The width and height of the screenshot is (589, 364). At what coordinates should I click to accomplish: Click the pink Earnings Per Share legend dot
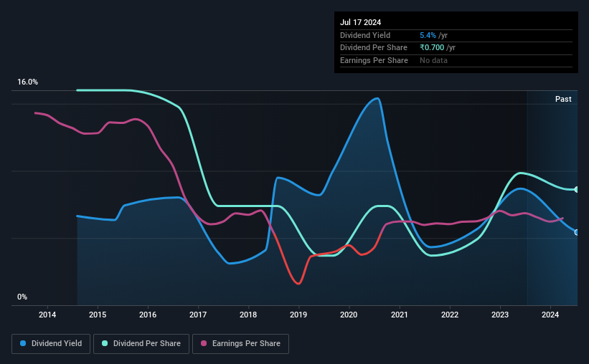[204, 343]
